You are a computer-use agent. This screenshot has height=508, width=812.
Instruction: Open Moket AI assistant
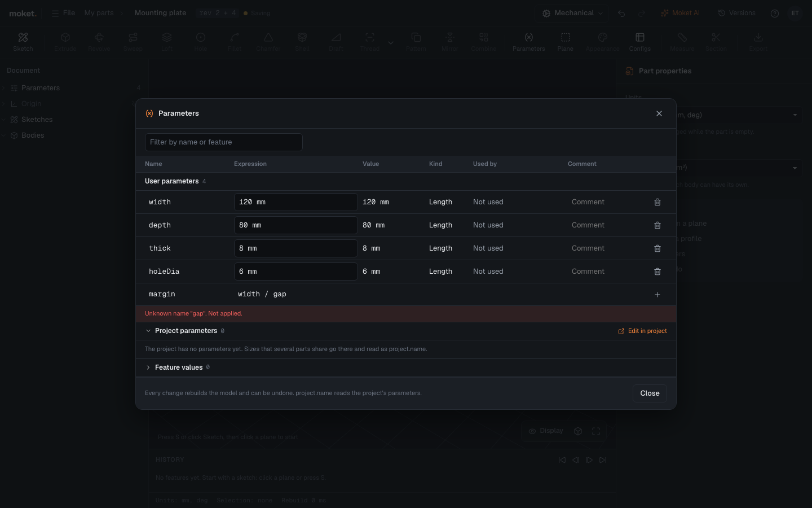click(x=680, y=13)
